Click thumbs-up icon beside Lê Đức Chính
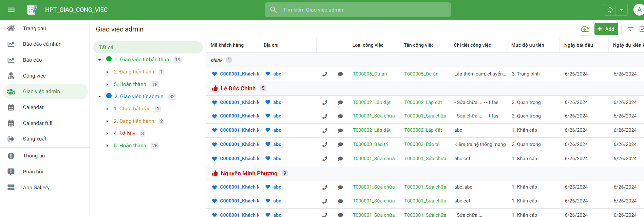The width and height of the screenshot is (644, 217). (x=215, y=88)
